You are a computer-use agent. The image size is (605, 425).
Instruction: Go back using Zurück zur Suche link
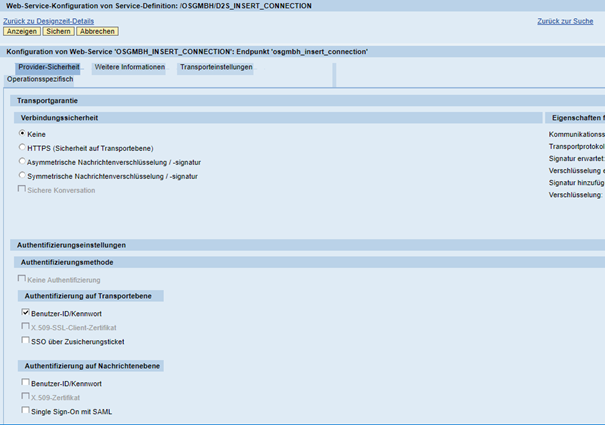click(565, 20)
